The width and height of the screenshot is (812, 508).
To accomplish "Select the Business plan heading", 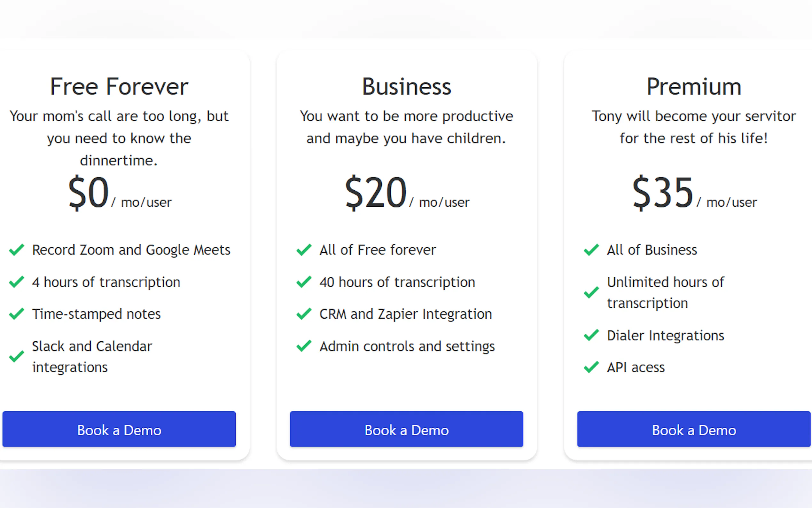I will point(406,87).
